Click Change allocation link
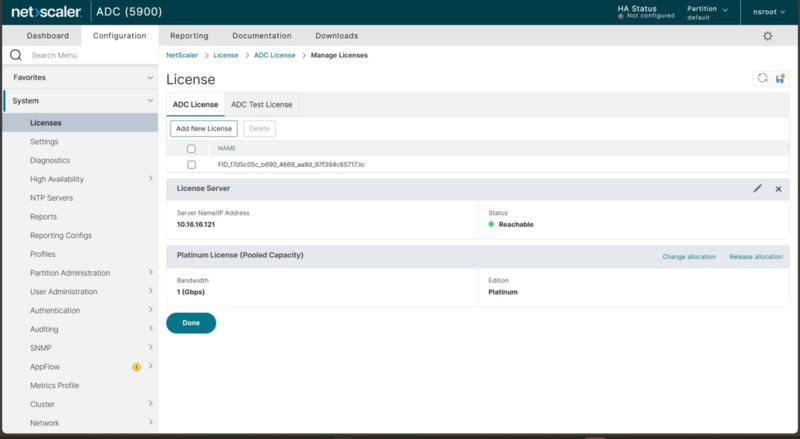The width and height of the screenshot is (800, 439). click(x=689, y=257)
